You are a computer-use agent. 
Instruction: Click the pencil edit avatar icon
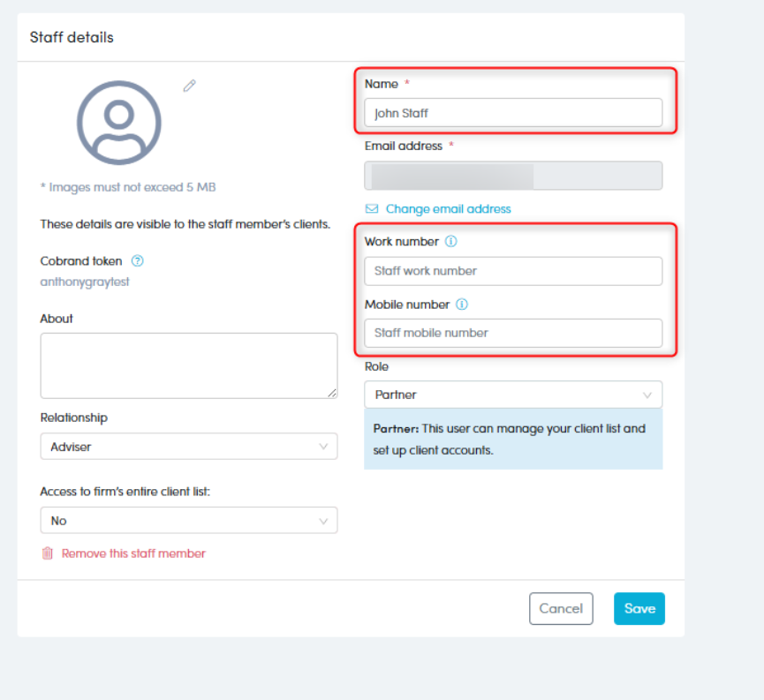(189, 86)
